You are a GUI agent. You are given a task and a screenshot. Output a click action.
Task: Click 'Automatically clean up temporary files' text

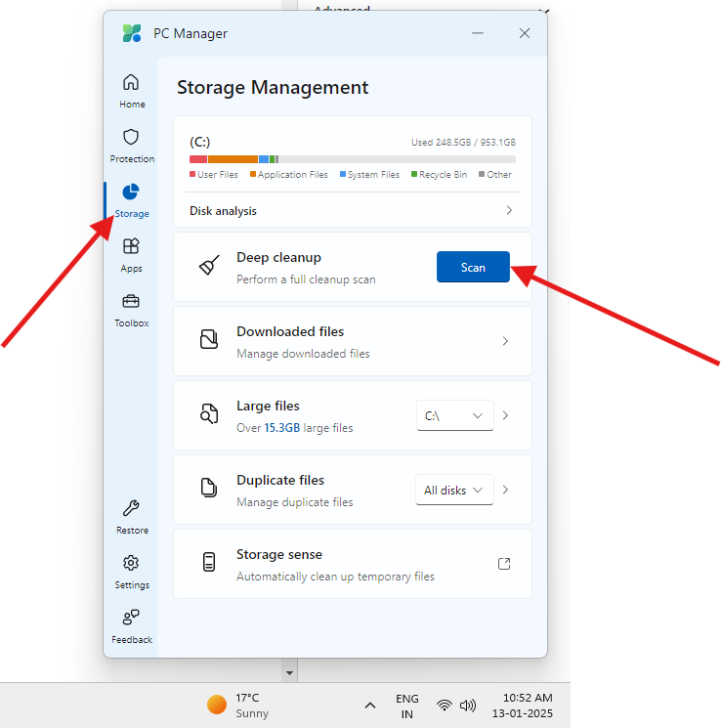336,577
